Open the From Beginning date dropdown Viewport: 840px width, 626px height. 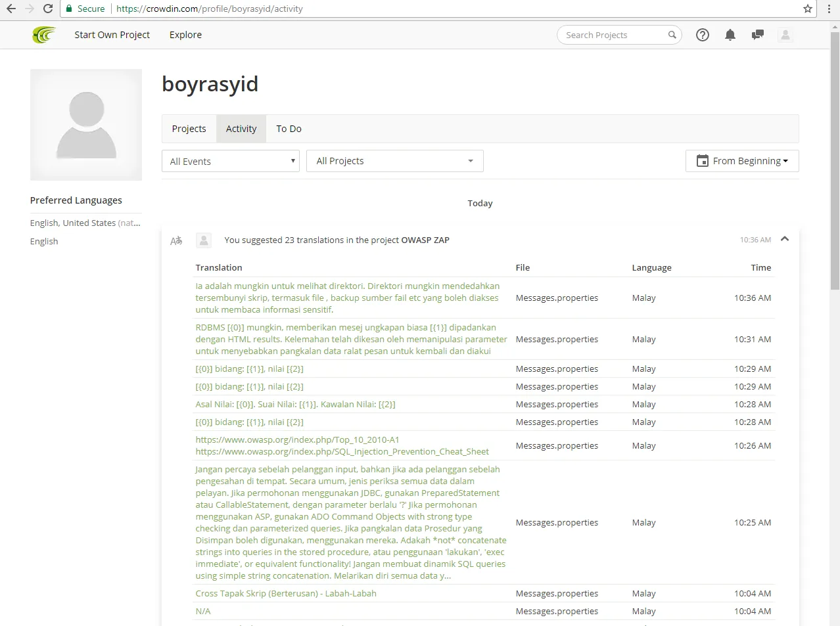[x=742, y=161]
